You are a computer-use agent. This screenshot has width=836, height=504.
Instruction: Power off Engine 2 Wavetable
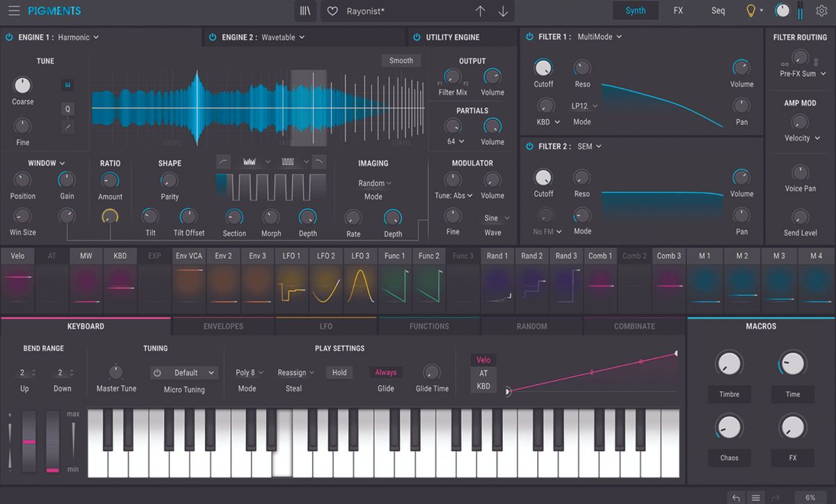coord(212,36)
